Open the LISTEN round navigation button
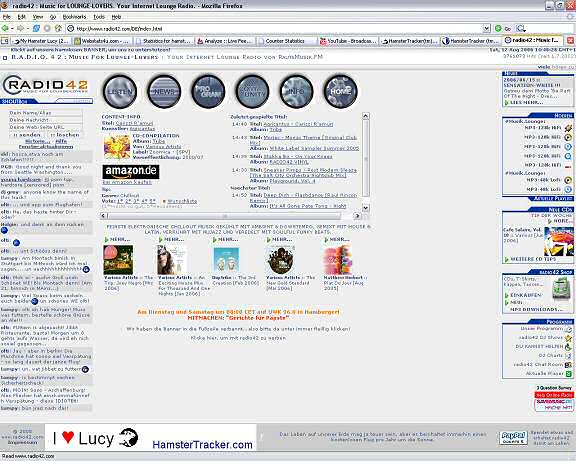This screenshot has height=461, width=576. pos(119,91)
